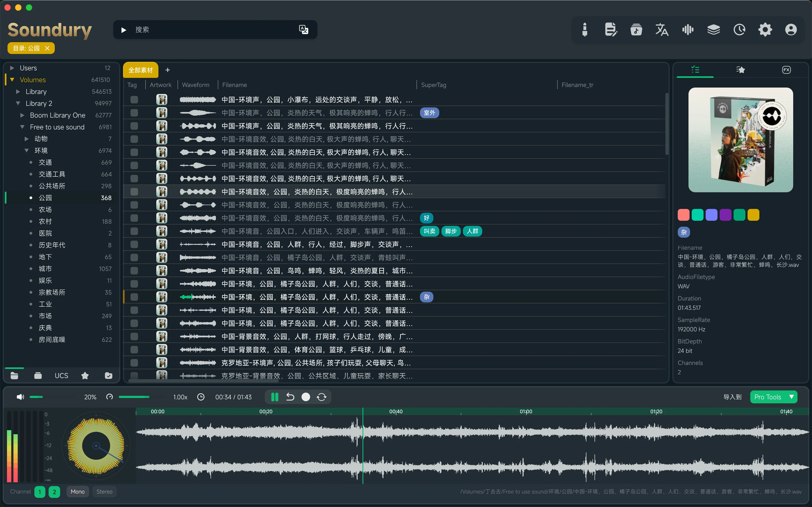Click the translate icon in top toolbar

(x=662, y=30)
